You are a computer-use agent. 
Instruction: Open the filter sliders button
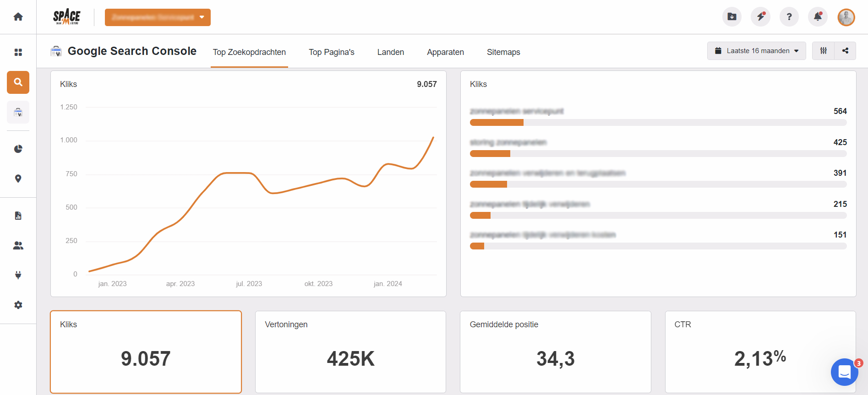[x=824, y=51]
